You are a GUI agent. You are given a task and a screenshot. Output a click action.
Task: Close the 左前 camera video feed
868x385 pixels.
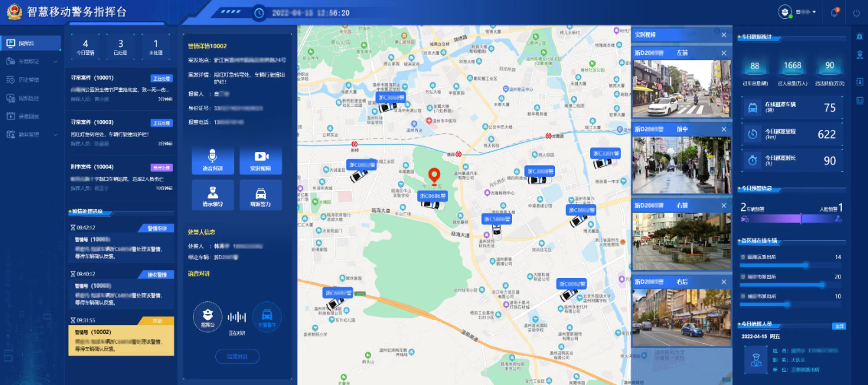pyautogui.click(x=724, y=53)
